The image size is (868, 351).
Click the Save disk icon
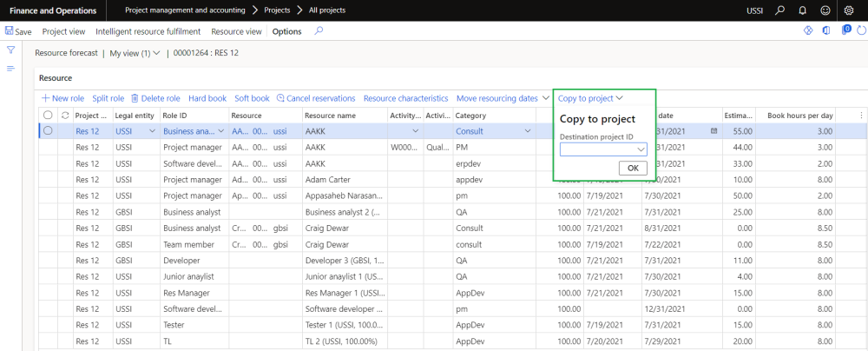(x=10, y=31)
